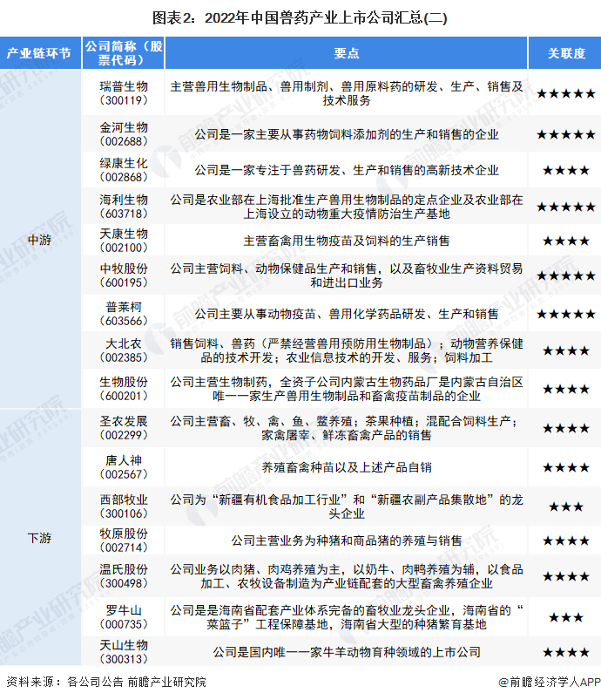Select the 产业链环节 column header
Screen dimensions: 601x700
(39, 53)
